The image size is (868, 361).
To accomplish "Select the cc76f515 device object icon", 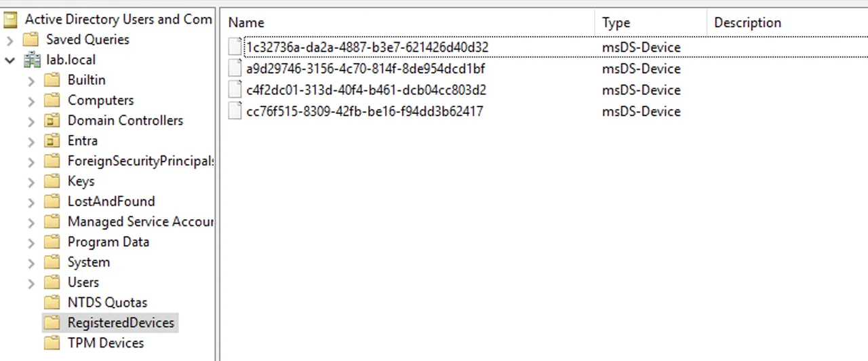I will coord(235,111).
